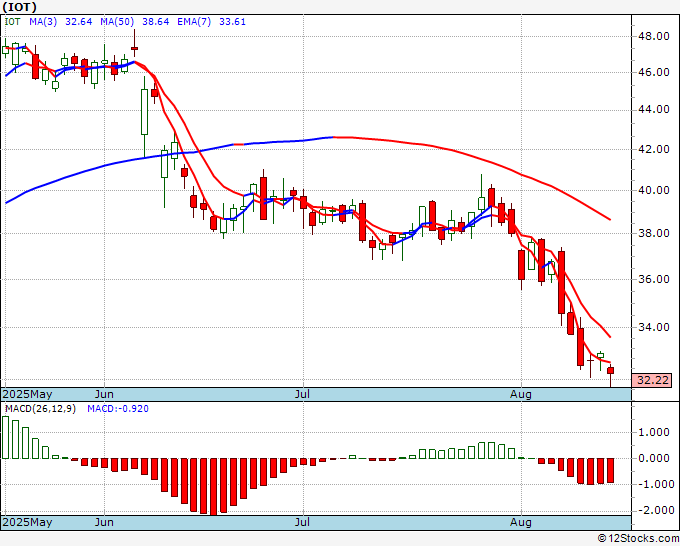This screenshot has height=546, width=680.
Task: Click the 34.00 price axis label
Action: tap(654, 327)
